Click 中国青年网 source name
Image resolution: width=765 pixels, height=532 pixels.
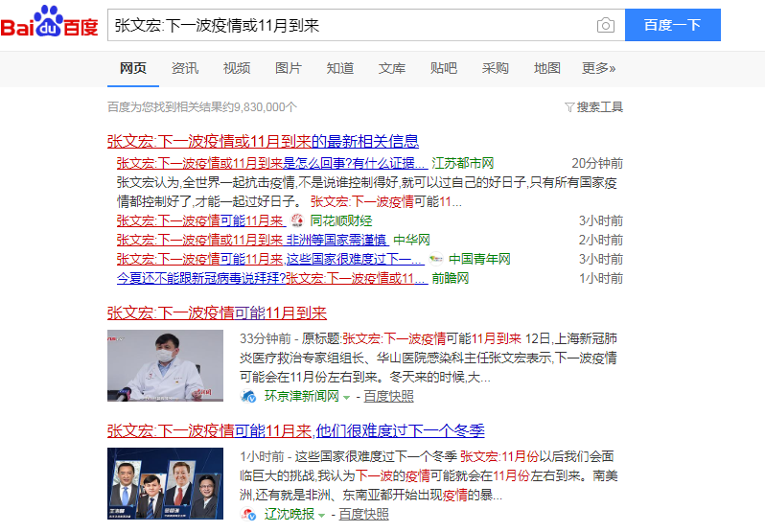(x=479, y=259)
